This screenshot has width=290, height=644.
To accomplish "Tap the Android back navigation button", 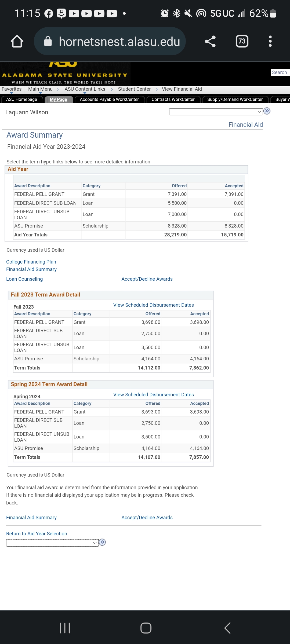I will click(227, 628).
